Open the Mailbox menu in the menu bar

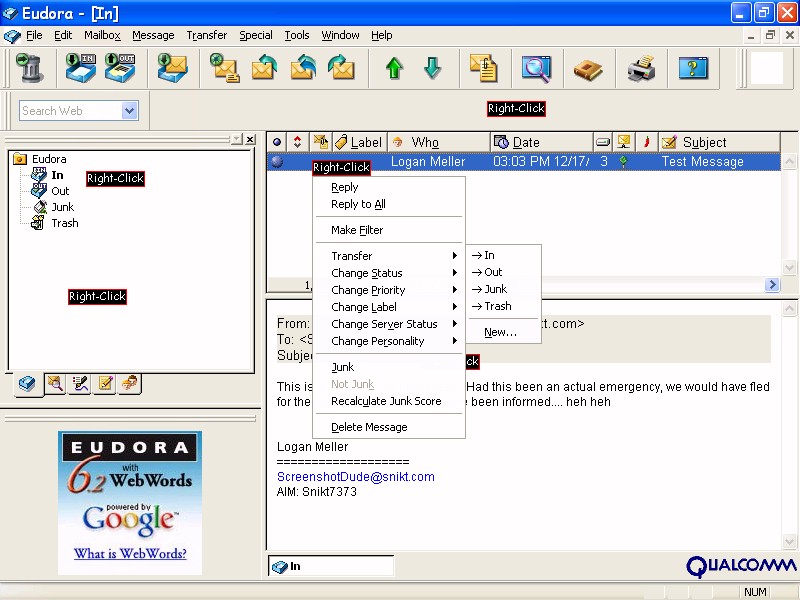click(102, 35)
